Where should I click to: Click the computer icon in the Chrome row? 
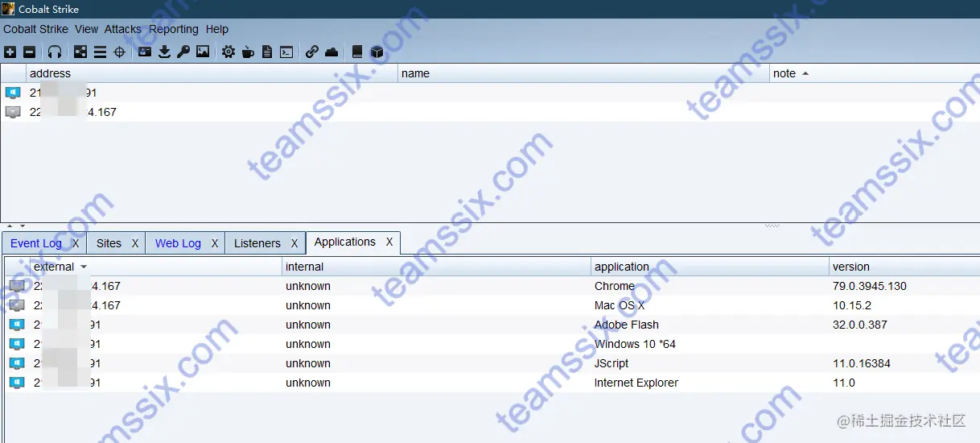click(x=17, y=286)
